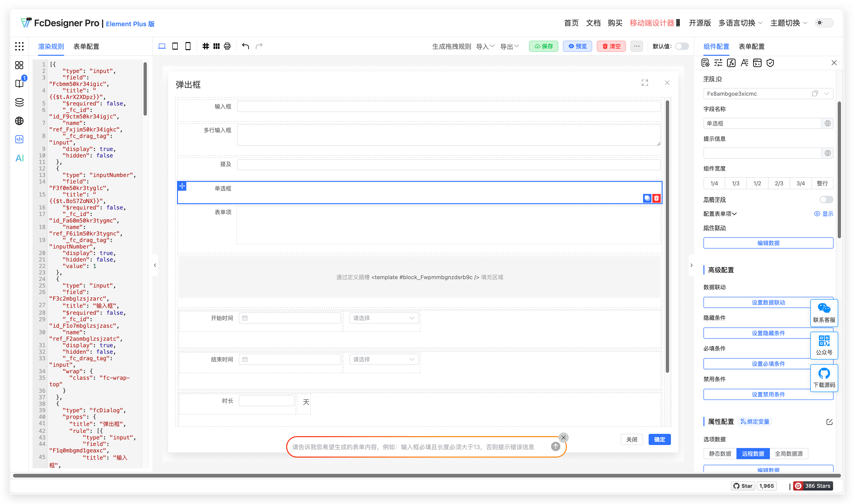Click the shield validation icon in component panel
Image resolution: width=854 pixels, height=504 pixels.
(770, 63)
